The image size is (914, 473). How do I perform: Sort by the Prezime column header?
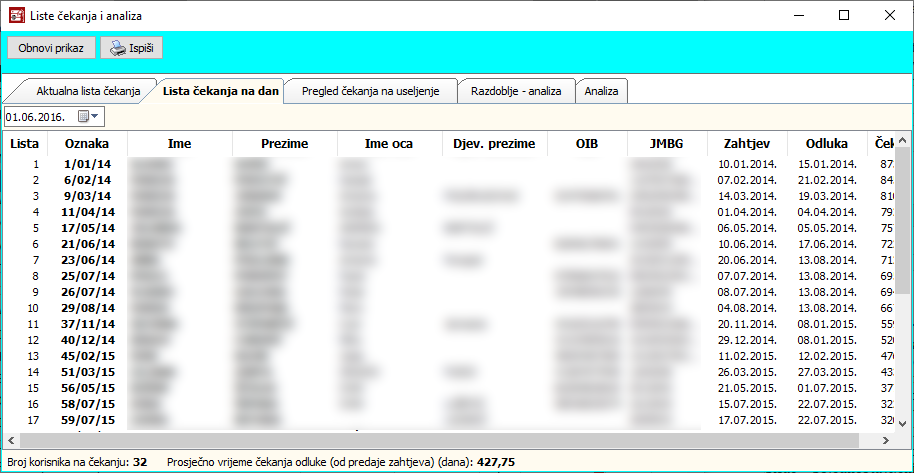[x=284, y=144]
